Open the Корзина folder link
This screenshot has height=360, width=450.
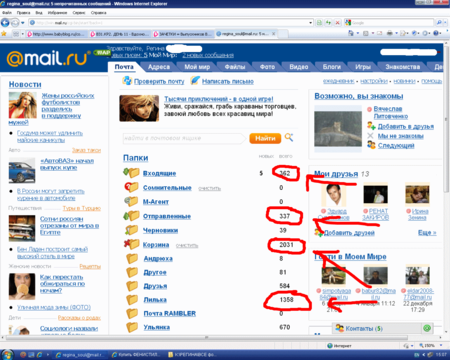(x=156, y=245)
